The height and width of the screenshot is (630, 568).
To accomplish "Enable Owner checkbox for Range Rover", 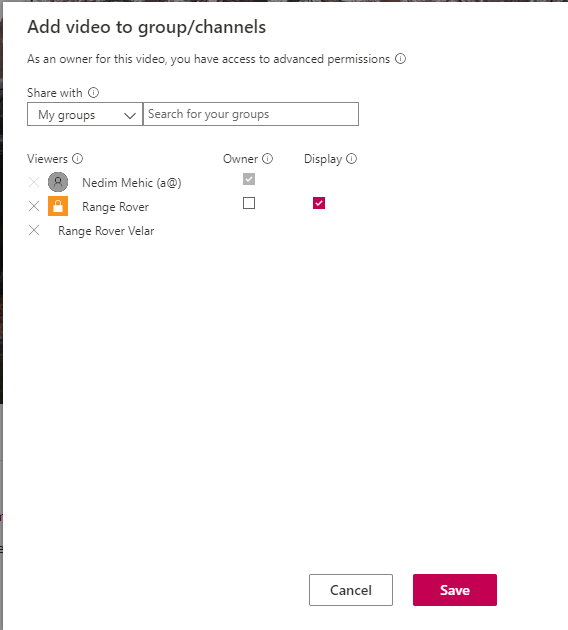I will tap(249, 203).
